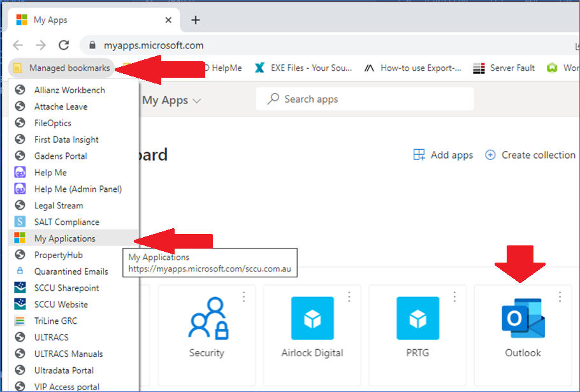
Task: Close the My Apps tab
Action: pos(168,20)
